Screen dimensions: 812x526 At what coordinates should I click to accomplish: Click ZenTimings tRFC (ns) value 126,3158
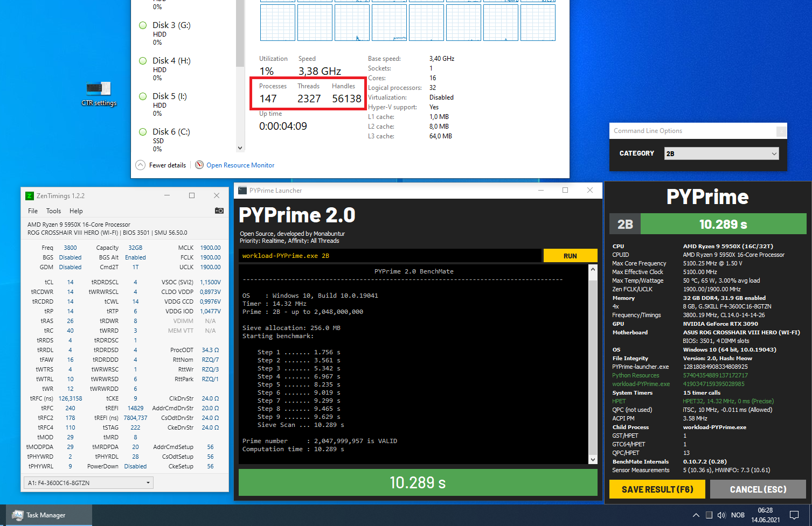(x=71, y=398)
